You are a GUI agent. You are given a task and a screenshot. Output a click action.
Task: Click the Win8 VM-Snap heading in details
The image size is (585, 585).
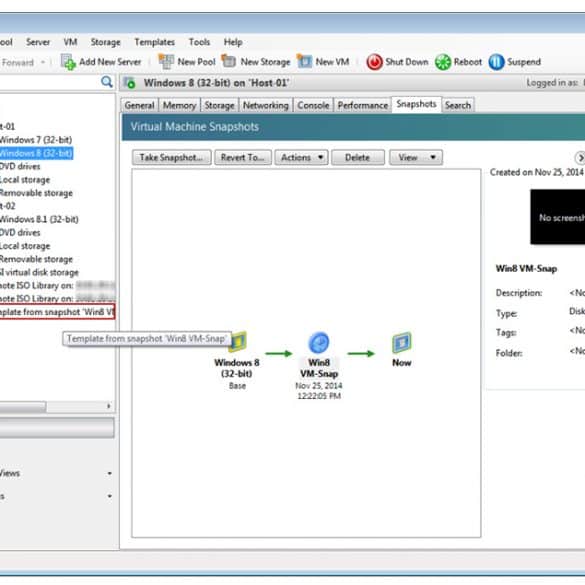(526, 269)
